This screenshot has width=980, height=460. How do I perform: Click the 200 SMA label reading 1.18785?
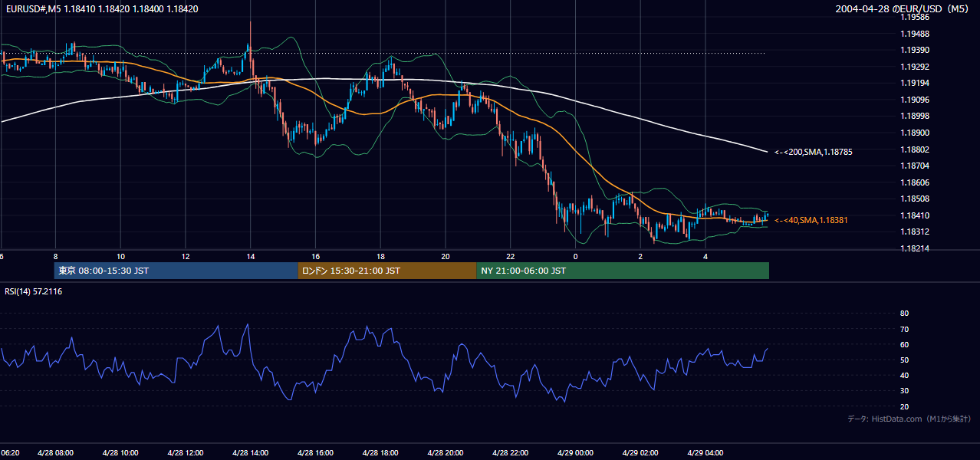tap(814, 152)
